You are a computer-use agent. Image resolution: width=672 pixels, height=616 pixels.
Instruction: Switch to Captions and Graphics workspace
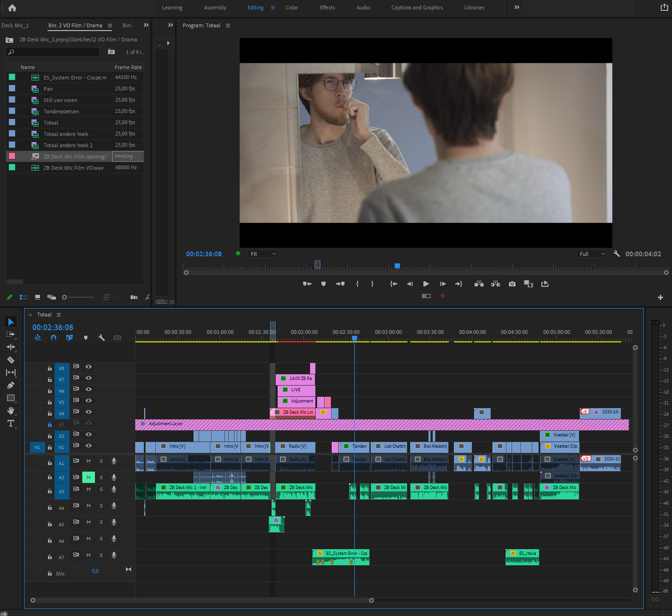tap(417, 8)
